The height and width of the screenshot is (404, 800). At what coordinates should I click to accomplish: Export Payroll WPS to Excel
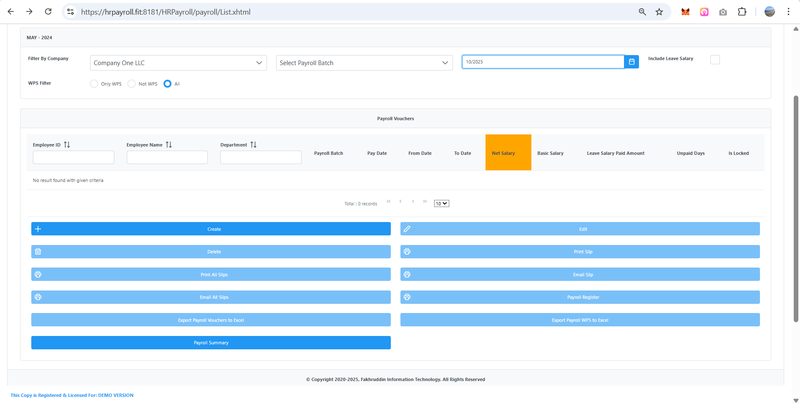click(580, 320)
